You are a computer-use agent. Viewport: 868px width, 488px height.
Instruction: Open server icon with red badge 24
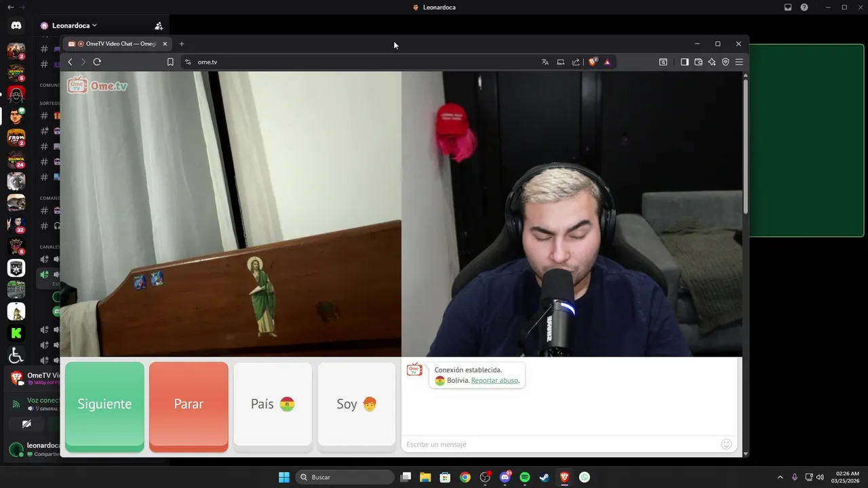coord(16,159)
